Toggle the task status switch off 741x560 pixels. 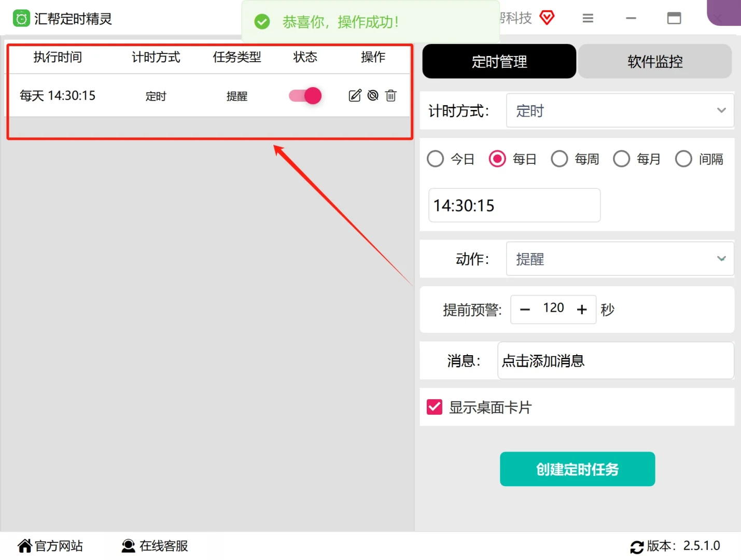[x=304, y=95]
